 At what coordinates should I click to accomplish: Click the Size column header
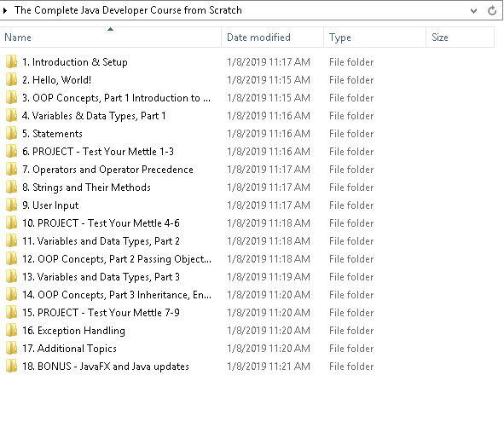pyautogui.click(x=461, y=38)
